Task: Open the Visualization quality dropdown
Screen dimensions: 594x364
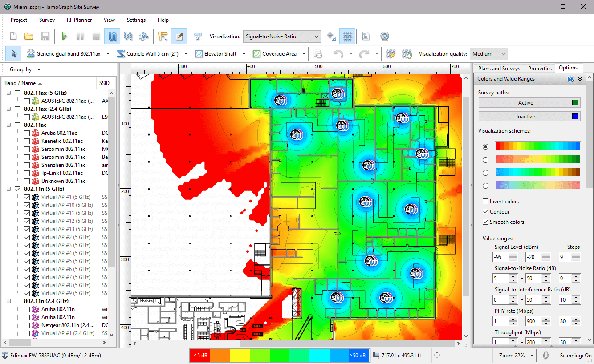Action: pos(488,53)
